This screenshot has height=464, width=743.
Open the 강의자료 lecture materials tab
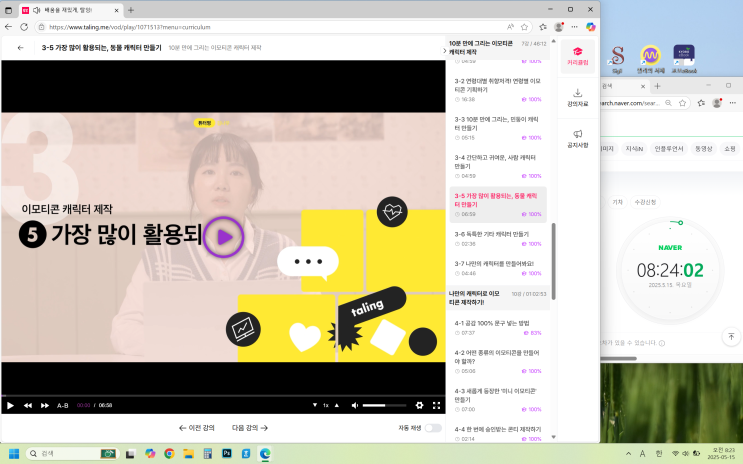coord(578,98)
